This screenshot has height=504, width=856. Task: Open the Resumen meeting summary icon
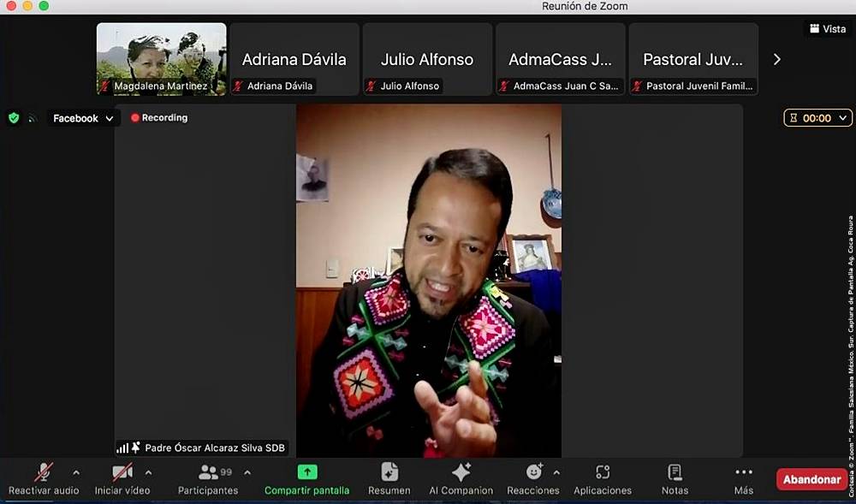click(389, 471)
